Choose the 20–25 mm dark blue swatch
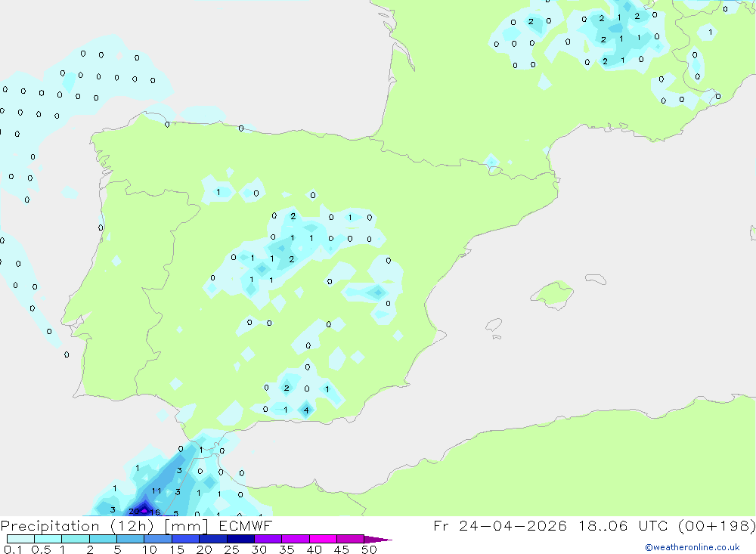The height and width of the screenshot is (554, 756). (x=213, y=539)
